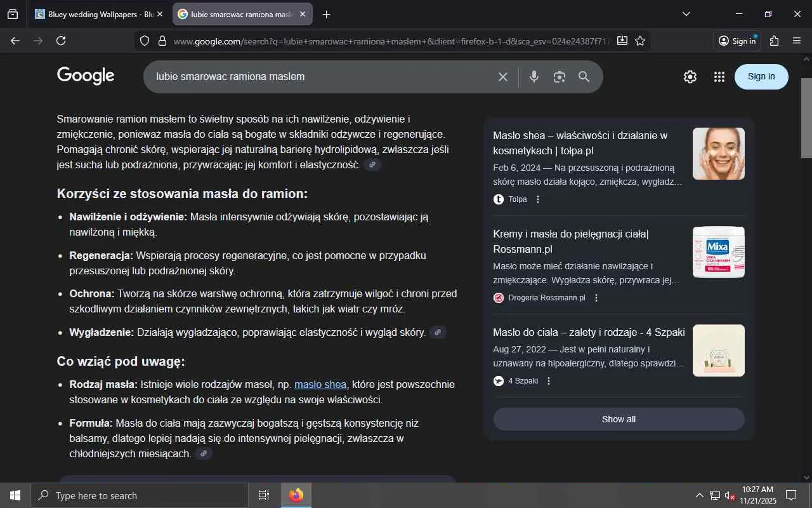Open a new browser tab

coord(326,14)
